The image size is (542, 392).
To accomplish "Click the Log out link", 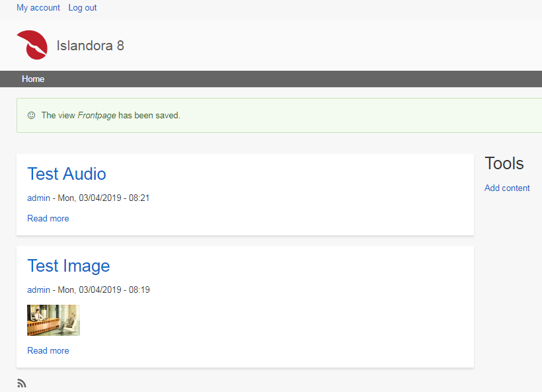I will pos(82,7).
